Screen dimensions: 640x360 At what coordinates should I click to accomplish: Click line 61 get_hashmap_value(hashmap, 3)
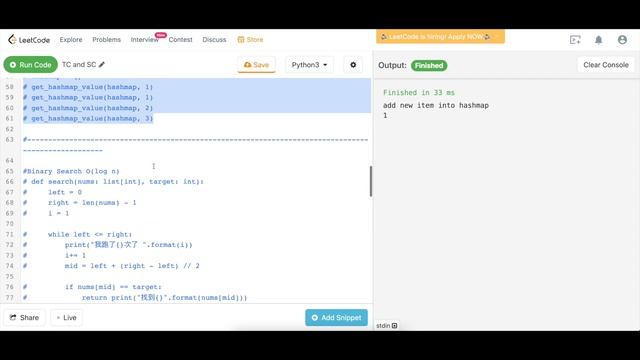coord(88,118)
